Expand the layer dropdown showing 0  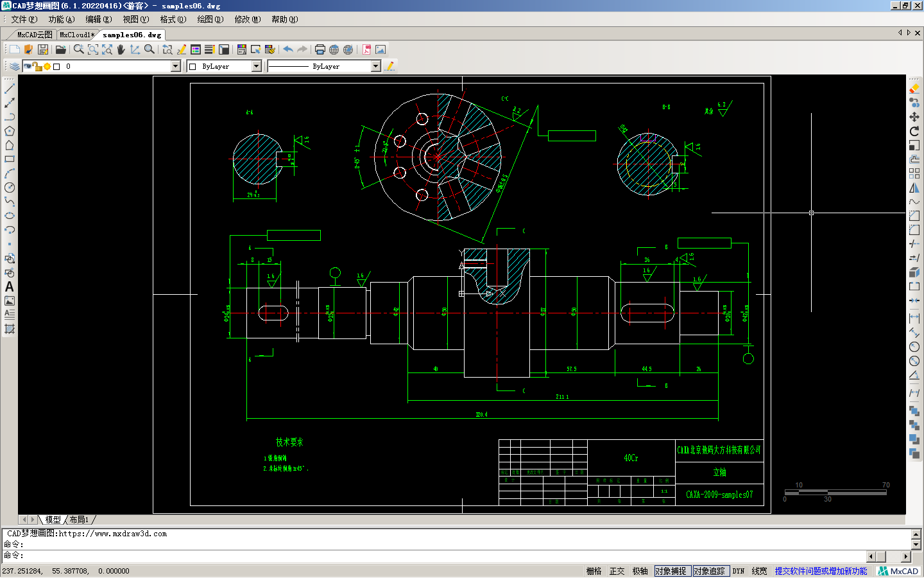[175, 66]
